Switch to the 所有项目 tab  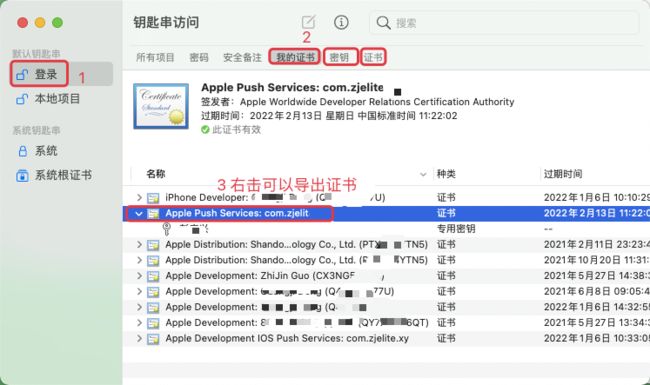point(155,57)
